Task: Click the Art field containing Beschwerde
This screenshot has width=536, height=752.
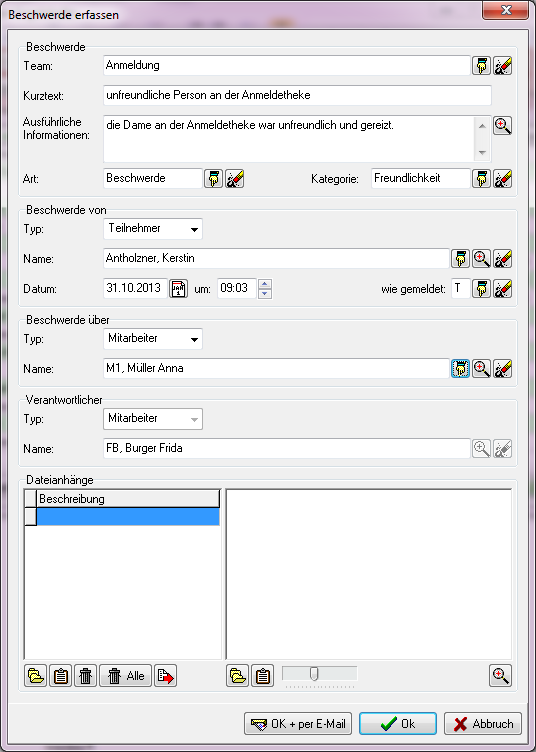Action: [x=153, y=178]
